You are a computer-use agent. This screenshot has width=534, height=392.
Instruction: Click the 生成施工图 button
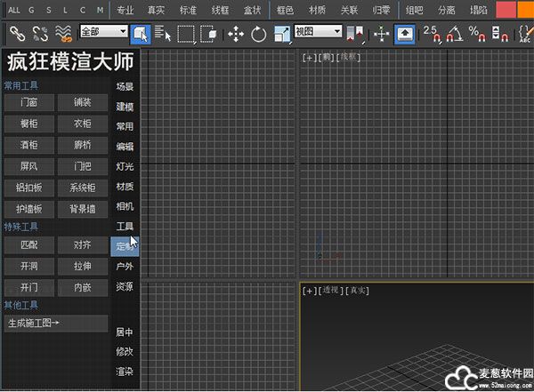tap(57, 322)
